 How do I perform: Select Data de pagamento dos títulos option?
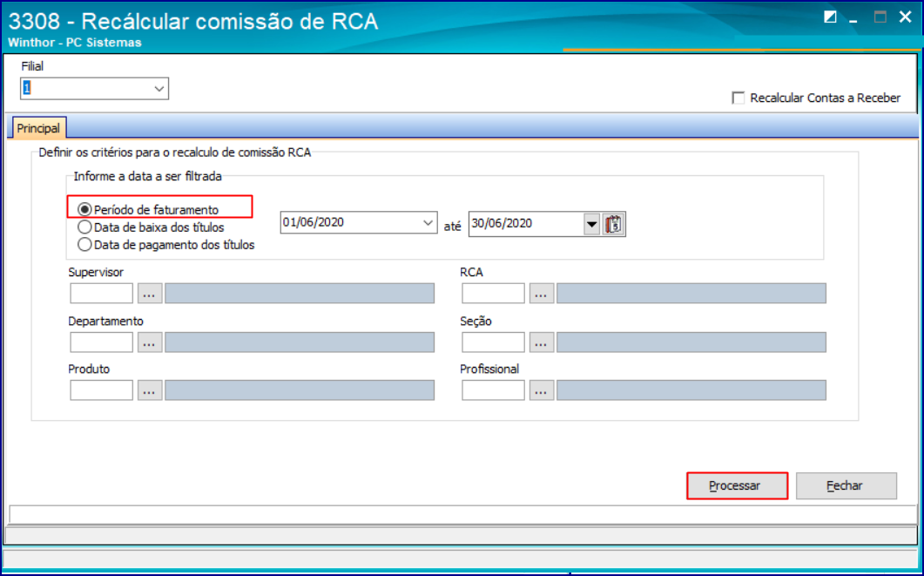coord(84,244)
